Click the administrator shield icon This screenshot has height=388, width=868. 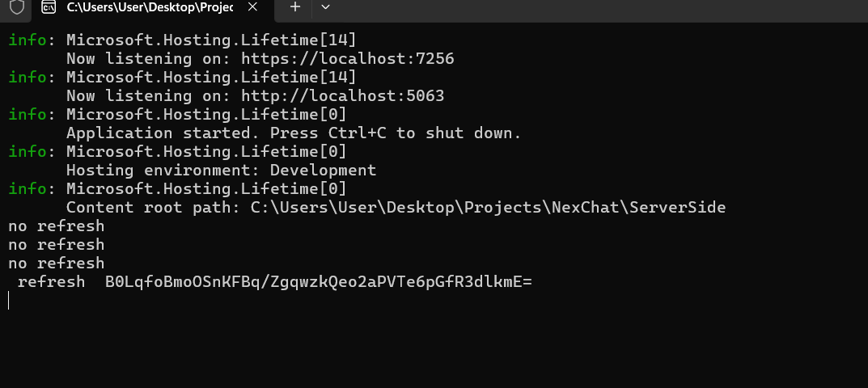(16, 7)
